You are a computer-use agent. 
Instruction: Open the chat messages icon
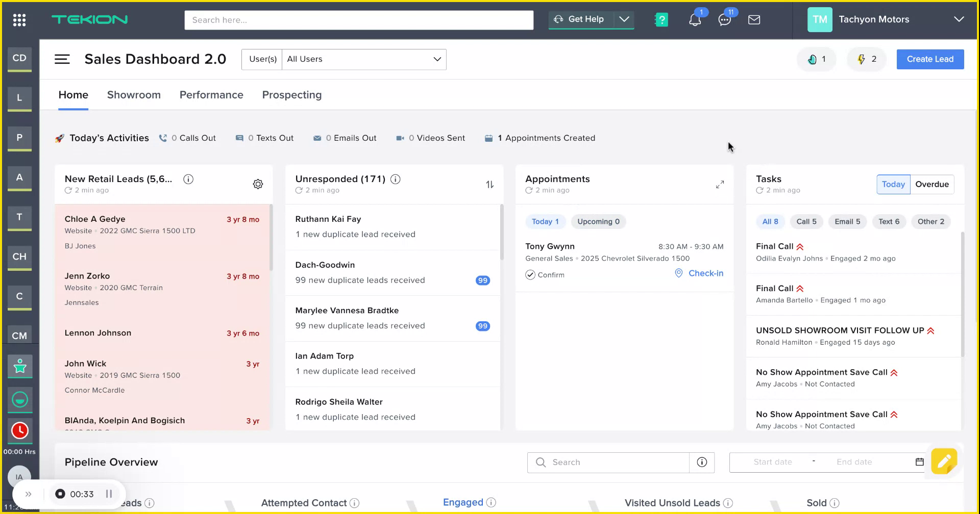(724, 19)
